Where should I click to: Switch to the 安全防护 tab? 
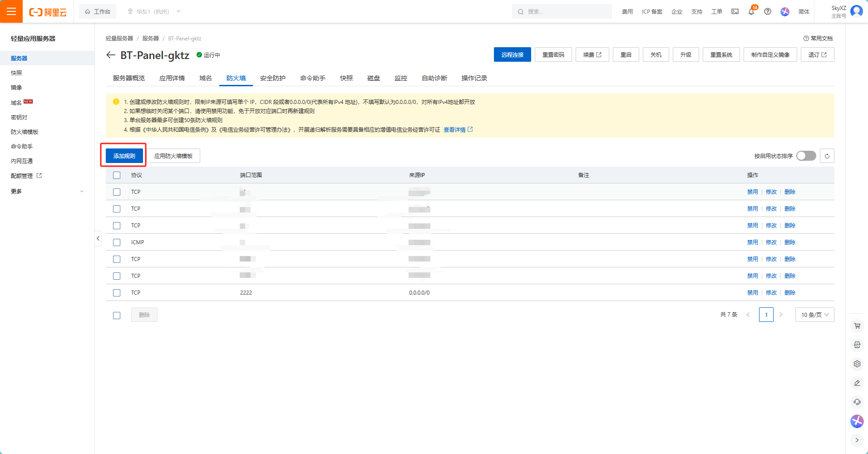tap(272, 78)
